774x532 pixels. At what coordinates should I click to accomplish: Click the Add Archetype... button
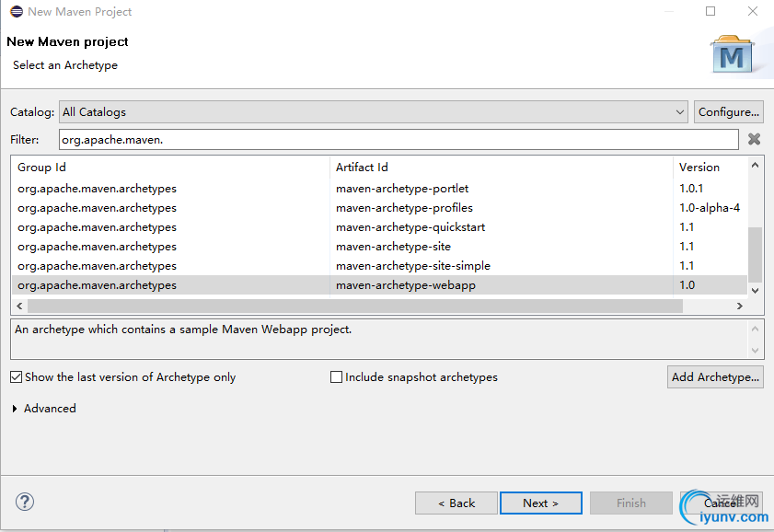pos(715,377)
